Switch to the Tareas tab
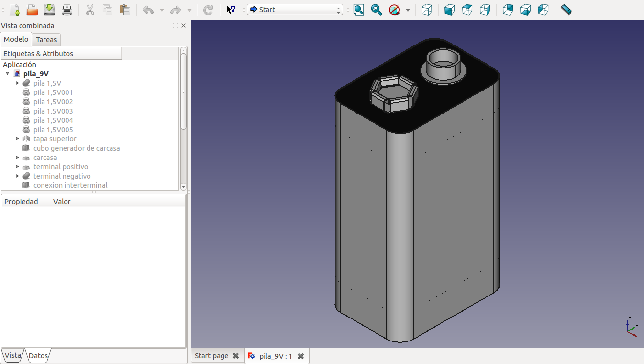Viewport: 644px width, 364px height. pyautogui.click(x=46, y=40)
